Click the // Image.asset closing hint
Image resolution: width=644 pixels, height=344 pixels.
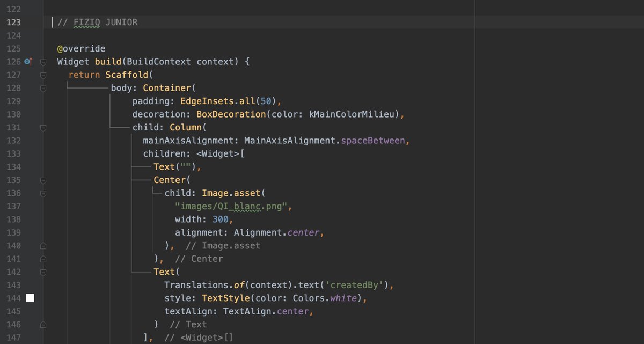coord(223,245)
